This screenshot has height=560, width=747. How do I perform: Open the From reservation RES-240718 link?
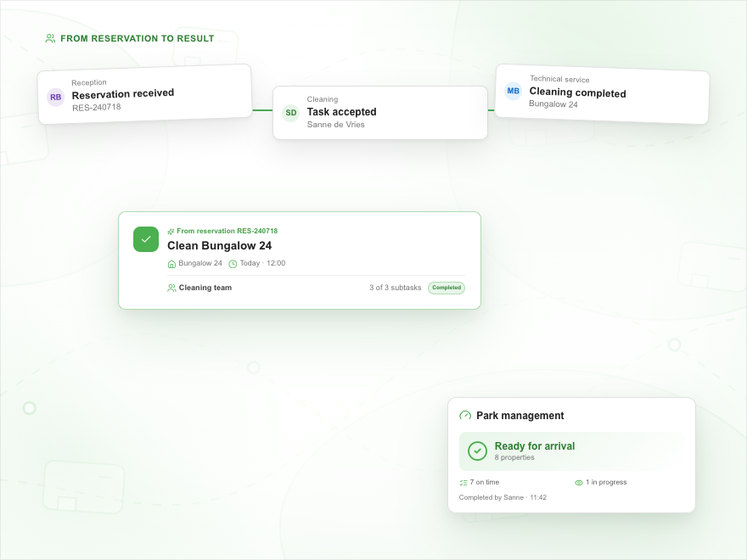pyautogui.click(x=227, y=231)
